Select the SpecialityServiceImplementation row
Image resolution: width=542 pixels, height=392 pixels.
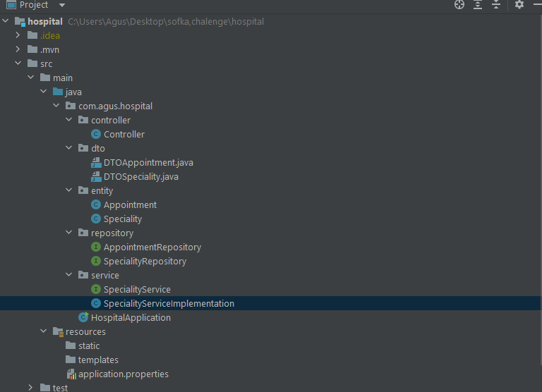[x=271, y=303]
